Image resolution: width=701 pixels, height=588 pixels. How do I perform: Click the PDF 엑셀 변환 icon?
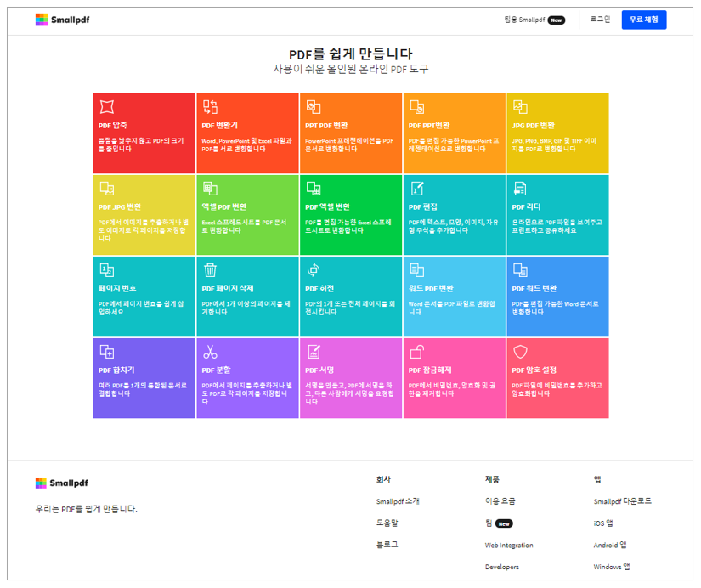(x=314, y=189)
